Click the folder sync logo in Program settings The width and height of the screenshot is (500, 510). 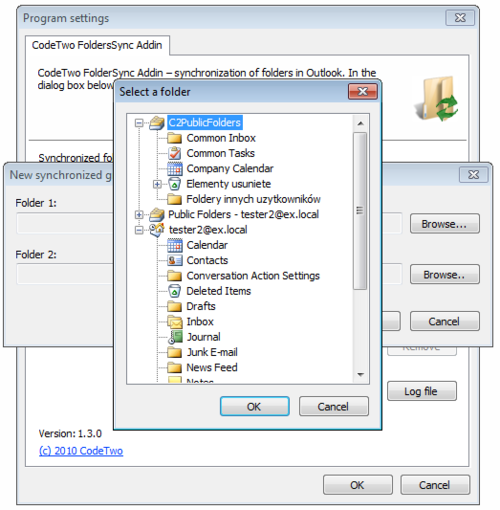pyautogui.click(x=436, y=99)
